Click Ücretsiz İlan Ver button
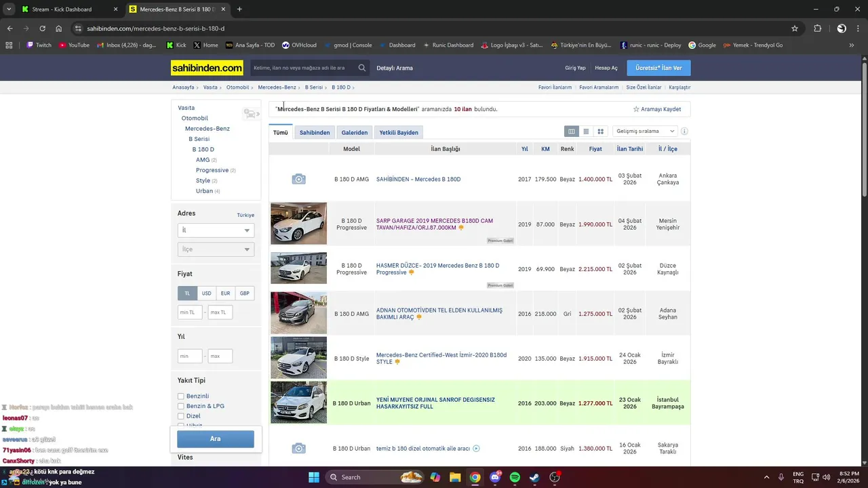The image size is (868, 488). coord(658,68)
